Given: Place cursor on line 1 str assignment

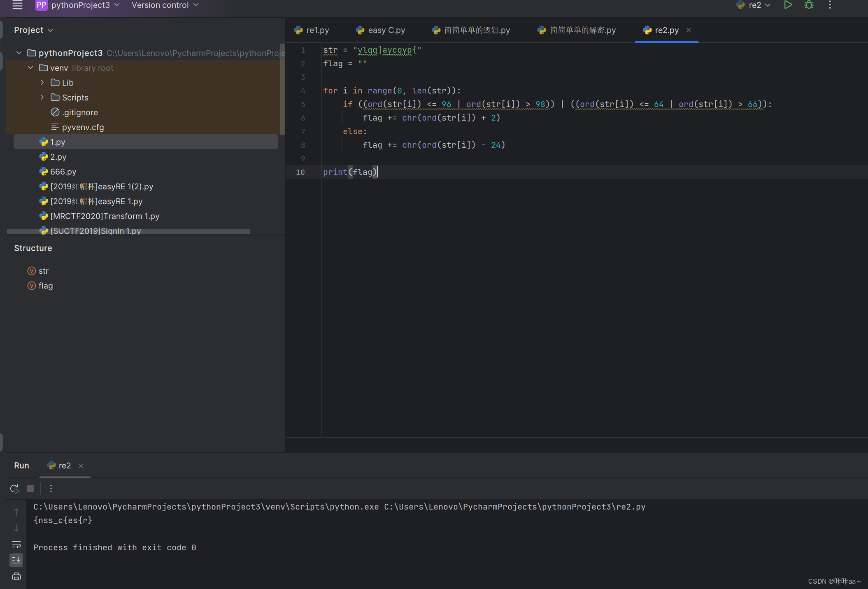Looking at the screenshot, I should click(x=372, y=50).
